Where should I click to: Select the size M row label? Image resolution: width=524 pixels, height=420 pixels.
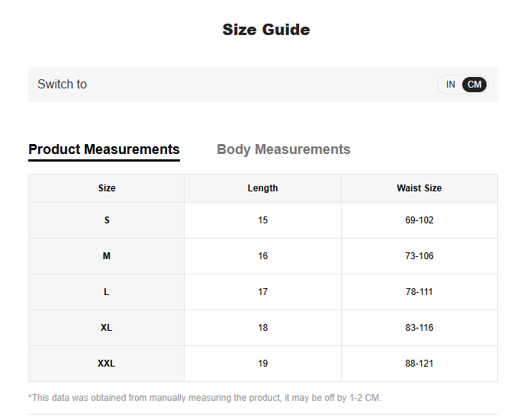(x=107, y=256)
